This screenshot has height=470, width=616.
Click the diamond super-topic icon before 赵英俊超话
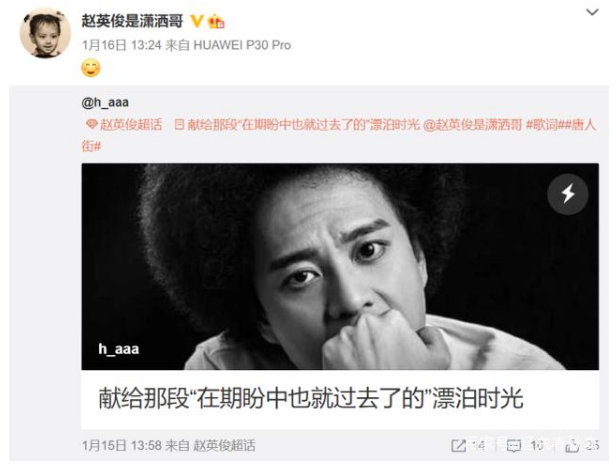pos(92,125)
